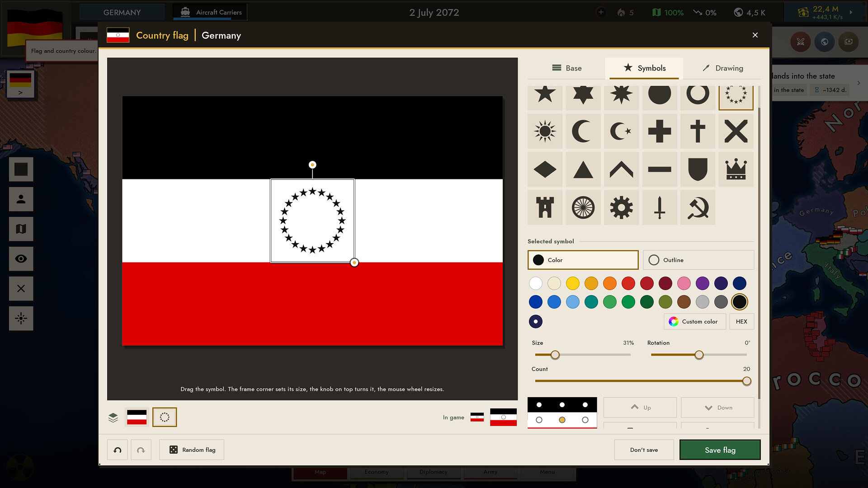This screenshot has height=488, width=868.
Task: Select the crescent moon symbol
Action: [583, 131]
